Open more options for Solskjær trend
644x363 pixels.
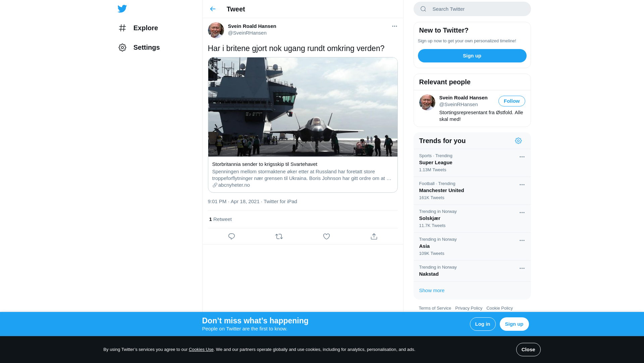(x=522, y=213)
